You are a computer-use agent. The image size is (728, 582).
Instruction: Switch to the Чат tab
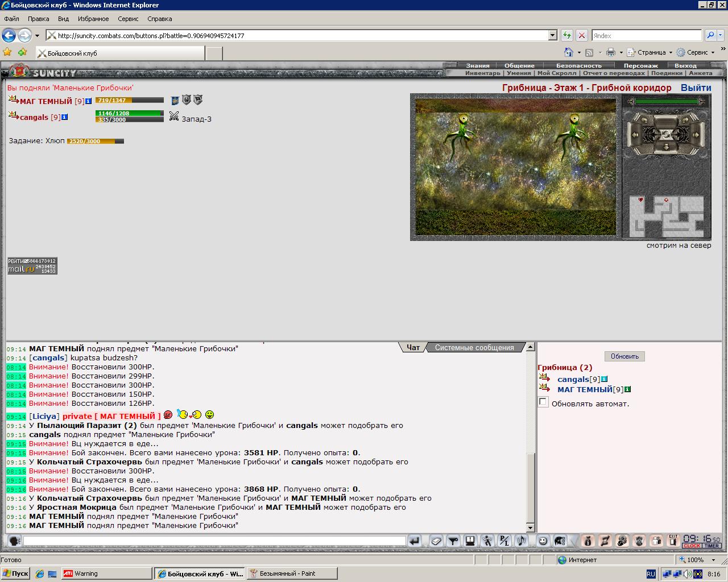(413, 347)
